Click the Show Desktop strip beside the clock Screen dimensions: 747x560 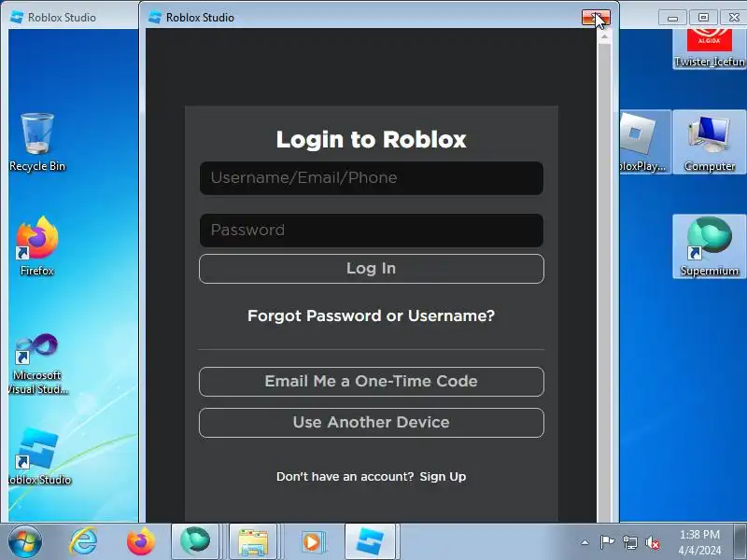(x=740, y=541)
